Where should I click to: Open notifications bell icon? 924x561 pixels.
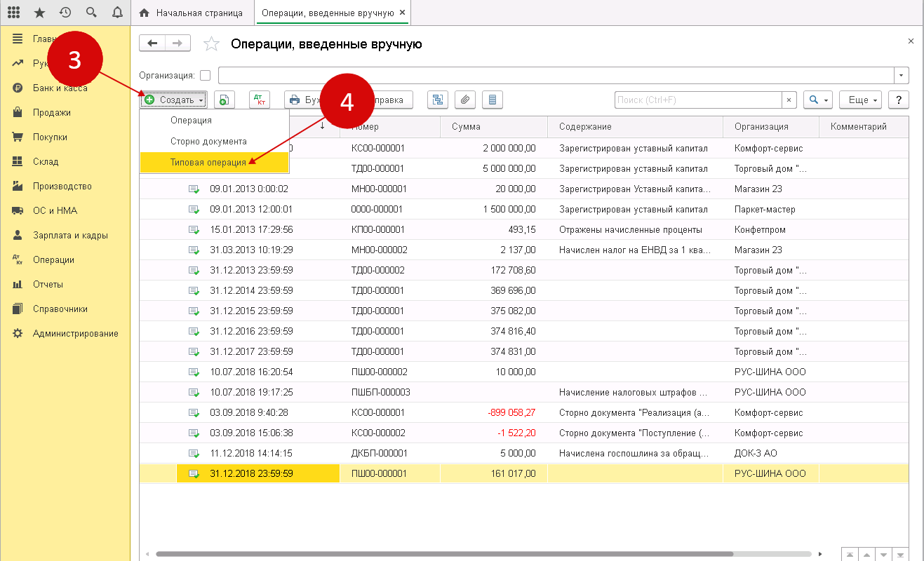[x=117, y=13]
